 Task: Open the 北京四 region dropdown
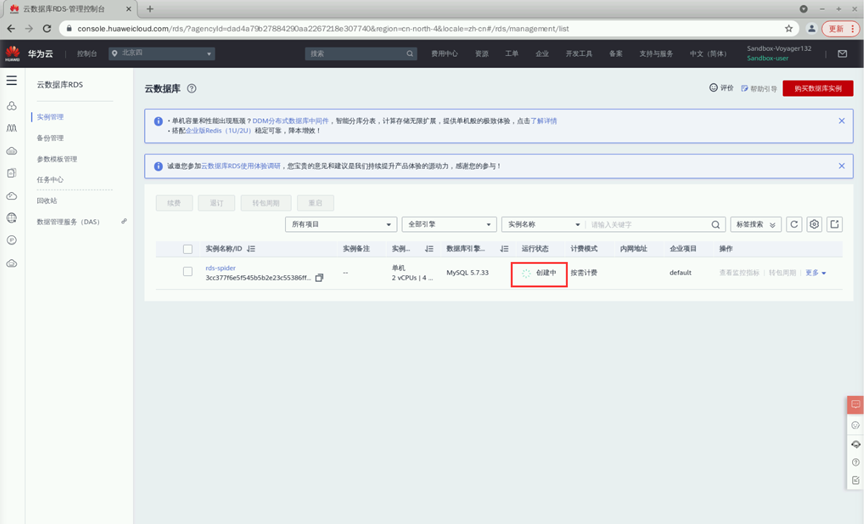tap(162, 54)
